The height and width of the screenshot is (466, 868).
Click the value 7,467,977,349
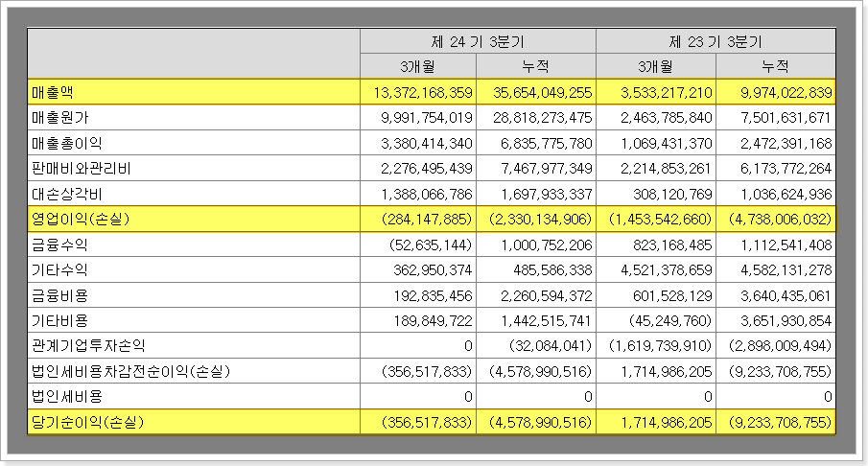547,168
